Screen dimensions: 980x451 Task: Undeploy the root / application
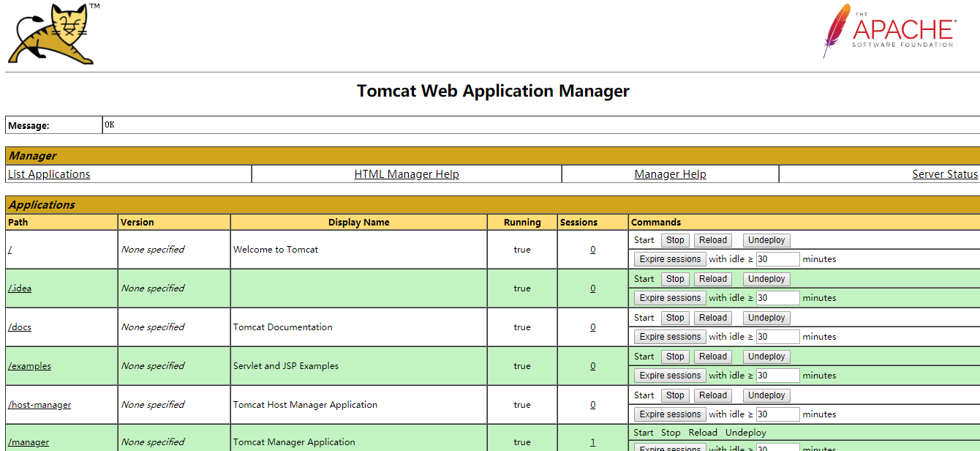[766, 240]
